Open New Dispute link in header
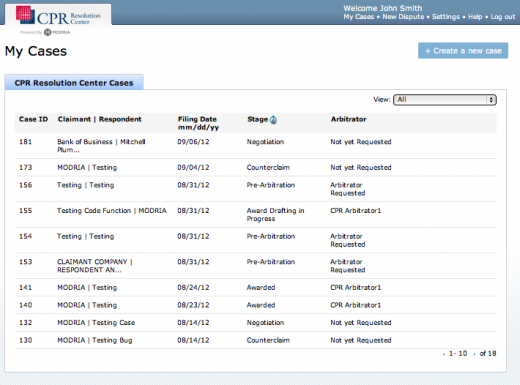Viewport: 520px width, 385px height. pyautogui.click(x=403, y=17)
